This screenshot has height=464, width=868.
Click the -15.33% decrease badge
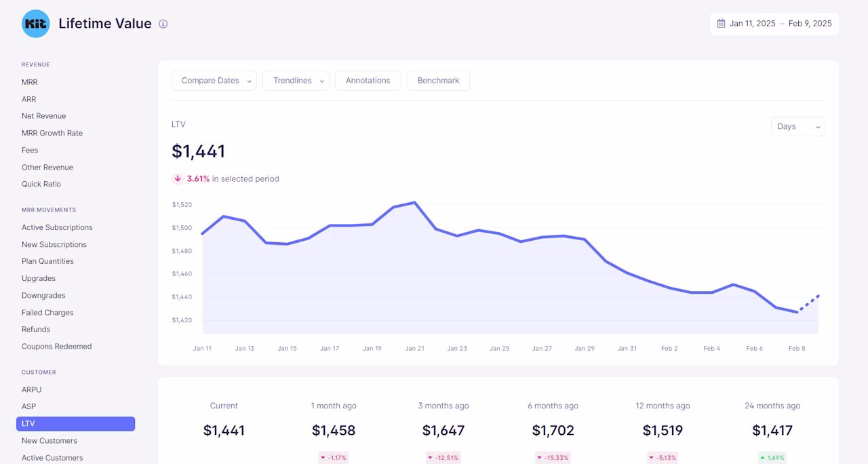click(553, 458)
